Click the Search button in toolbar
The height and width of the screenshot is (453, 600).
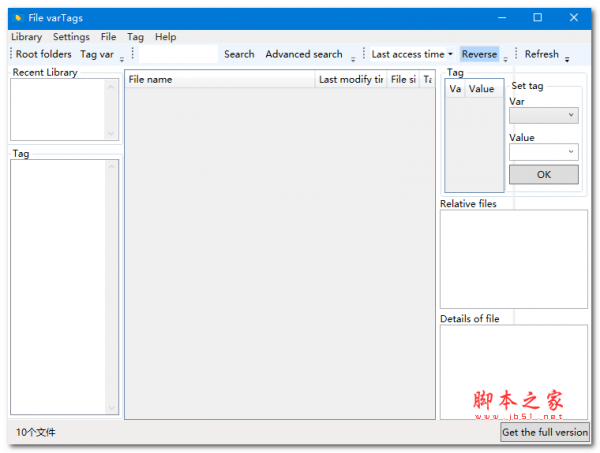[x=239, y=54]
